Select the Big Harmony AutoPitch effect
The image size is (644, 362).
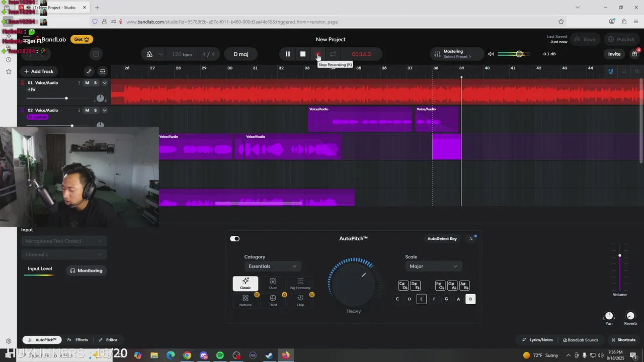[x=300, y=284]
